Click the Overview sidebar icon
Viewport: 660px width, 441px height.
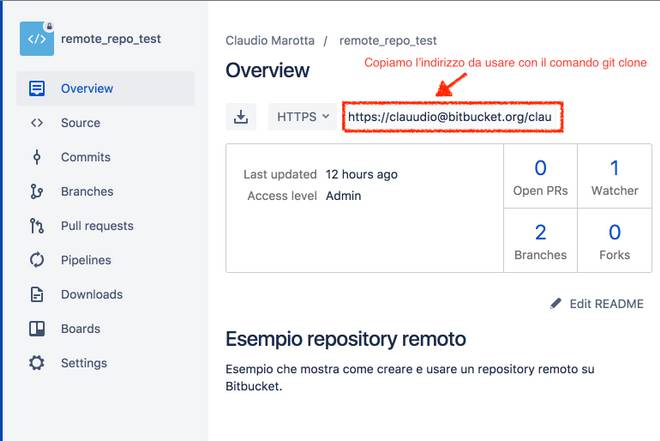click(x=37, y=89)
